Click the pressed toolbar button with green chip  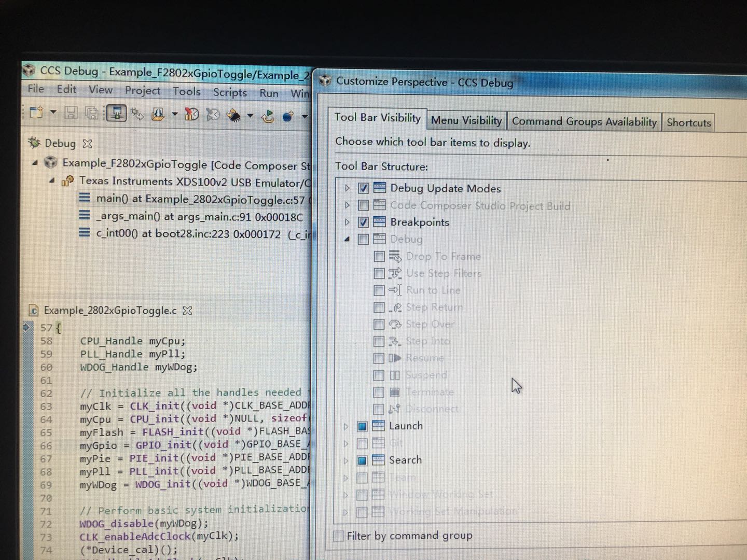click(x=116, y=113)
